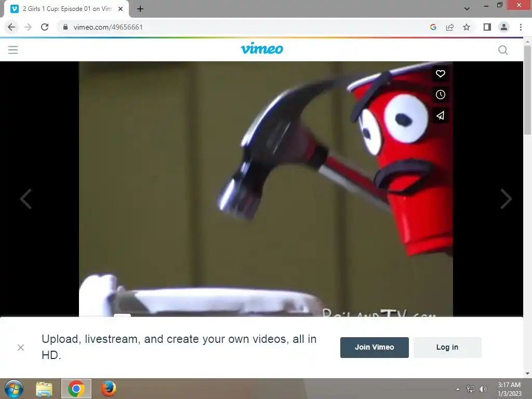Share this page icon in address bar

point(450,27)
